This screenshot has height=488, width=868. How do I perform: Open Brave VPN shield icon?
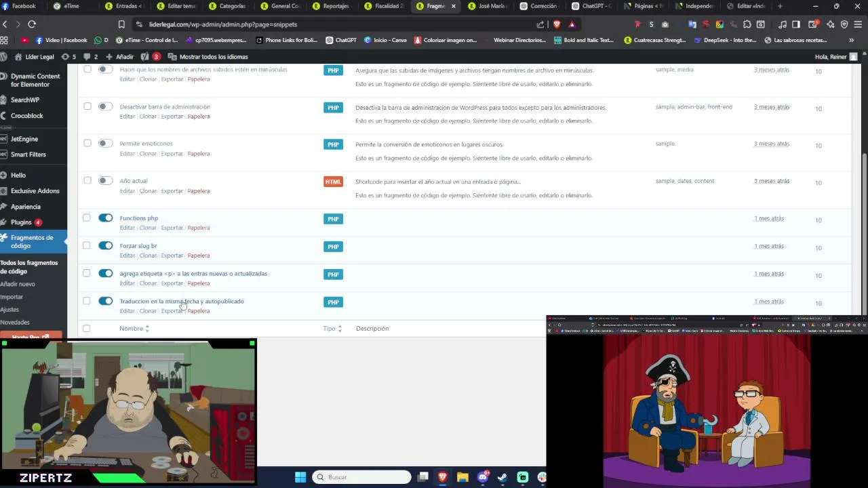tap(844, 24)
